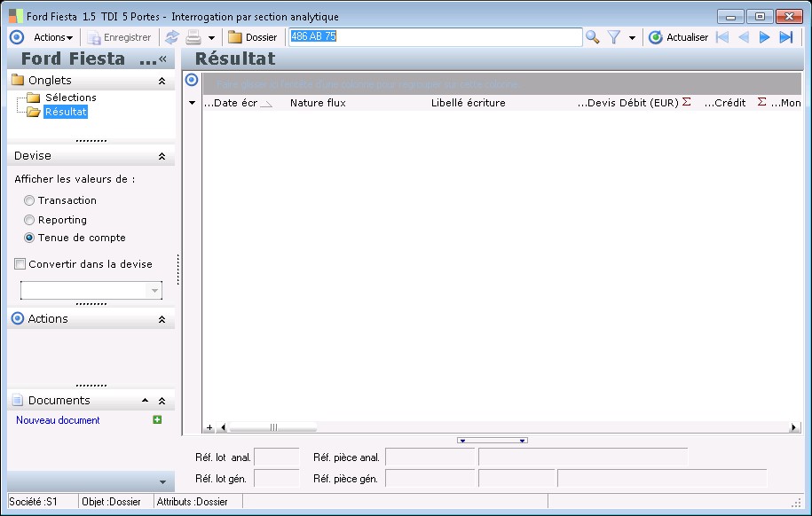Select the Transaction radio button
This screenshot has width=812, height=516.
(x=29, y=200)
